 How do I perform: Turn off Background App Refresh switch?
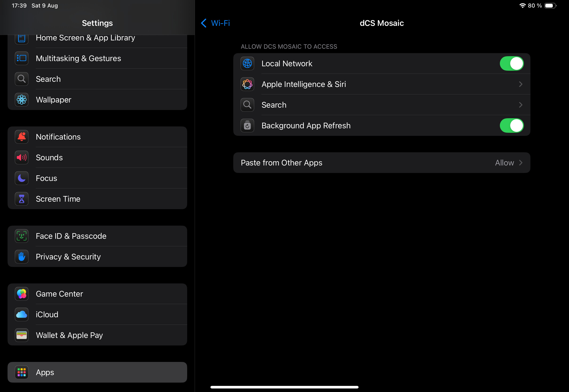[x=511, y=125]
